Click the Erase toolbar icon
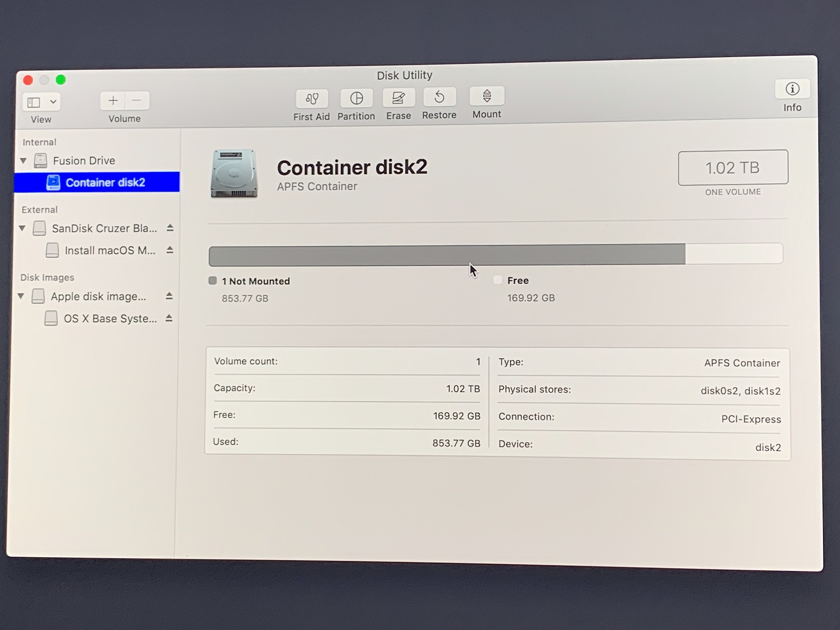840x630 pixels. point(398,98)
